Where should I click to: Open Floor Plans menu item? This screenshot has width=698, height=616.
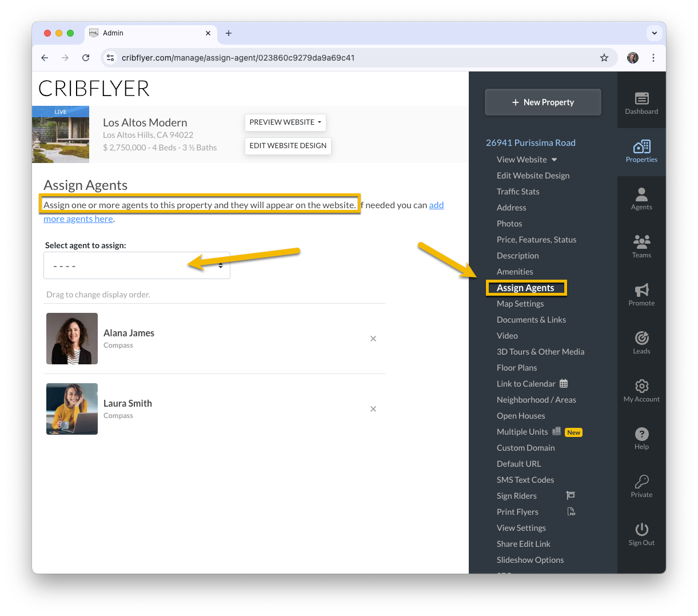coord(517,368)
